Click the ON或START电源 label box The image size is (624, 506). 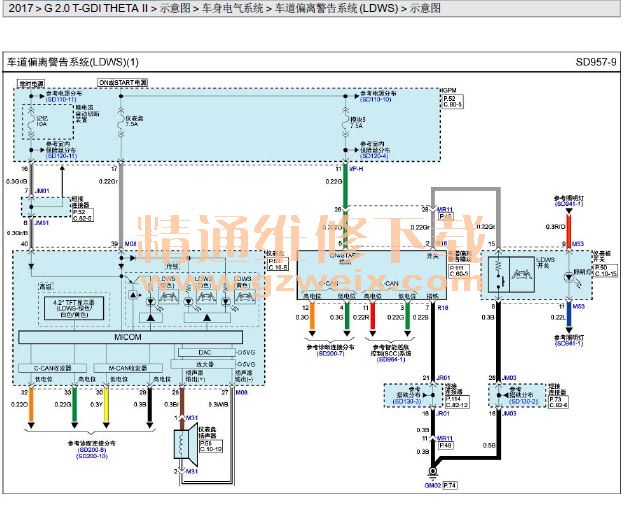pyautogui.click(x=123, y=82)
